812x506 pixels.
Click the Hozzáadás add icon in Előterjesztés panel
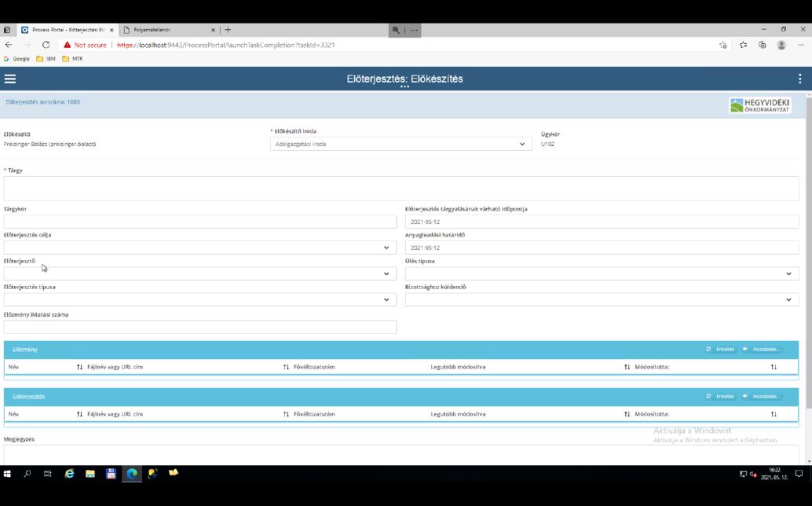click(744, 396)
